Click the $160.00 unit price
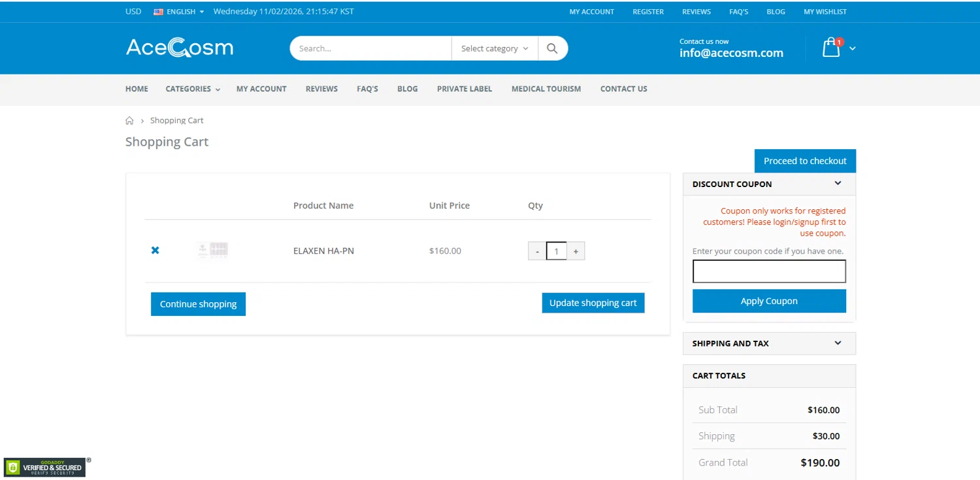This screenshot has height=480, width=980. [445, 250]
